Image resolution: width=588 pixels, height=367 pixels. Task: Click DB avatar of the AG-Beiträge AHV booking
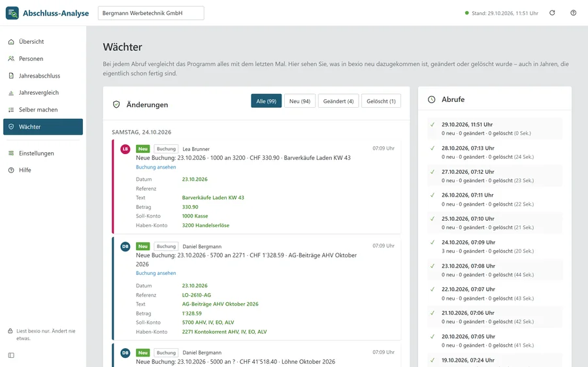(x=125, y=246)
